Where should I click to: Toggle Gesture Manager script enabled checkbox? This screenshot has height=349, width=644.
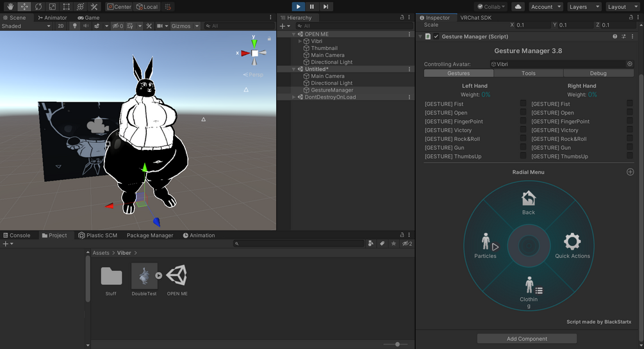436,37
